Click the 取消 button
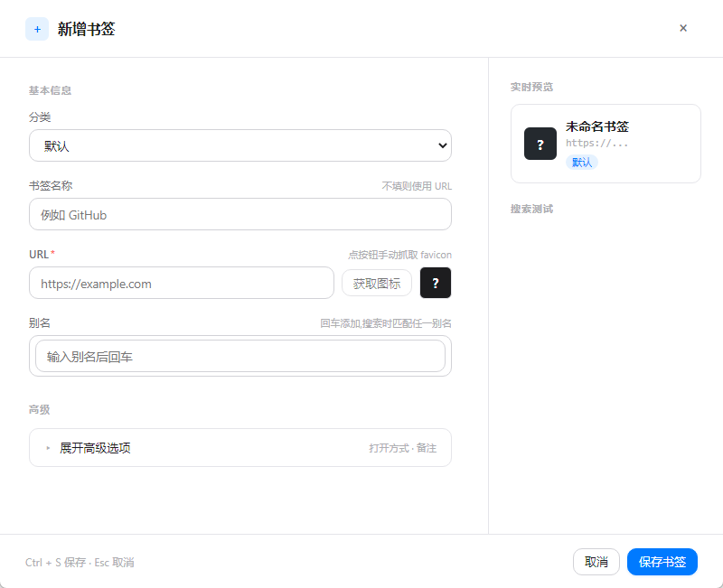723x588 pixels. pyautogui.click(x=596, y=562)
